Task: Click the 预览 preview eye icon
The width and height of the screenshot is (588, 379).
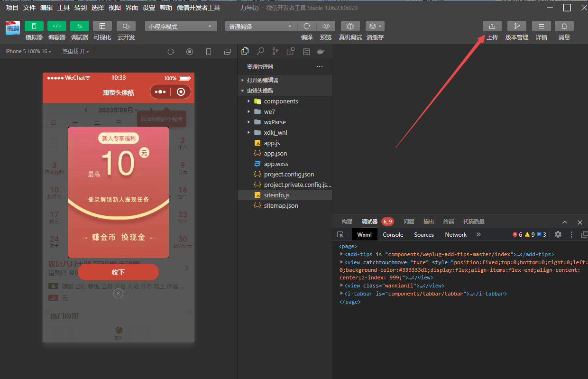Action: click(326, 26)
